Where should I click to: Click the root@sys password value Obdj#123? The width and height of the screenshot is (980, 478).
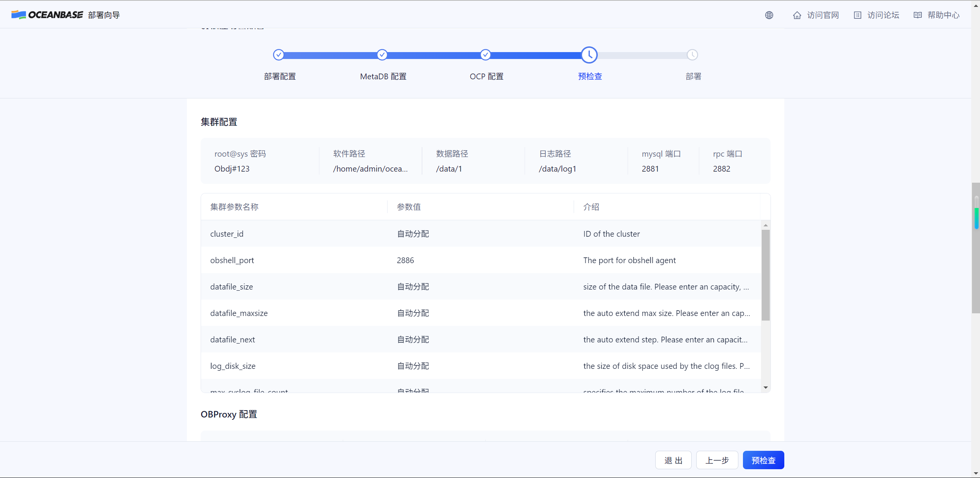[x=232, y=169]
